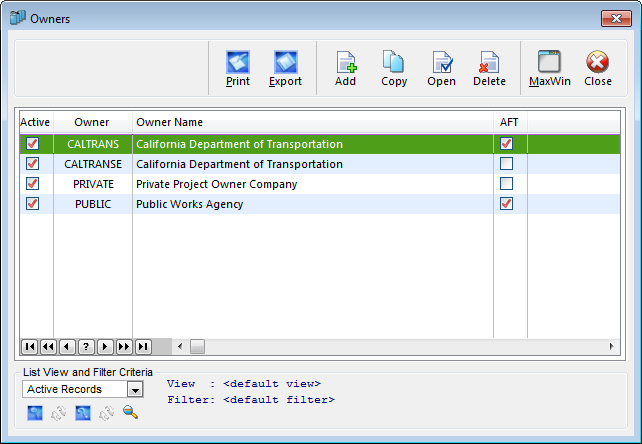Toggle Active checkbox for PUBLIC

32,204
